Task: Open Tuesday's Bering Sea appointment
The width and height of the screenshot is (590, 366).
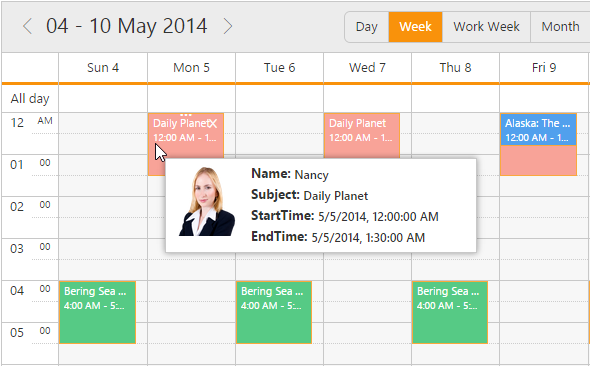Action: tap(274, 312)
